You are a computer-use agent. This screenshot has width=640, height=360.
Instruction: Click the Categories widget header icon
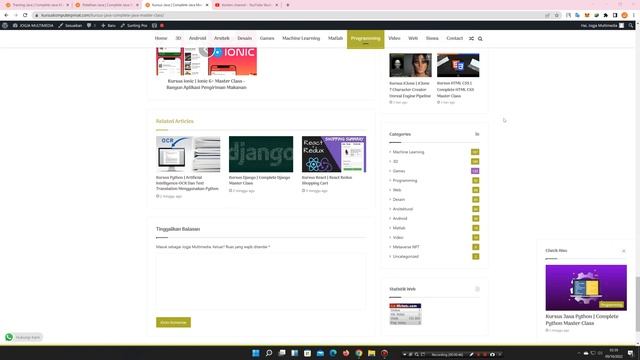477,134
